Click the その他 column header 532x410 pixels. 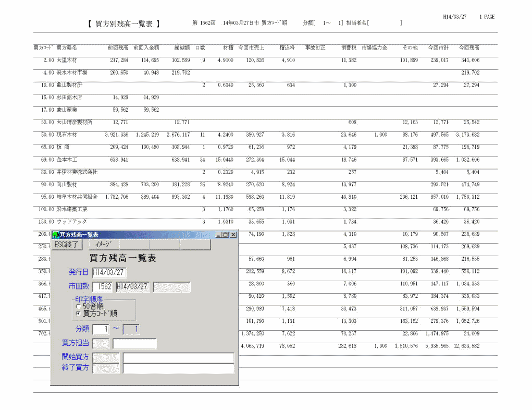pos(410,48)
